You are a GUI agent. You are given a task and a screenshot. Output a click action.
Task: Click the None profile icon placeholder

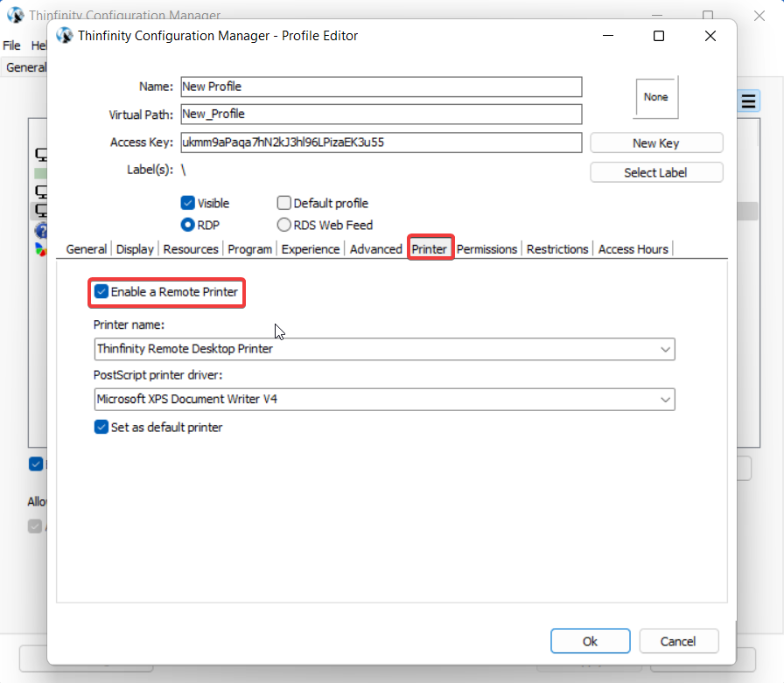655,97
